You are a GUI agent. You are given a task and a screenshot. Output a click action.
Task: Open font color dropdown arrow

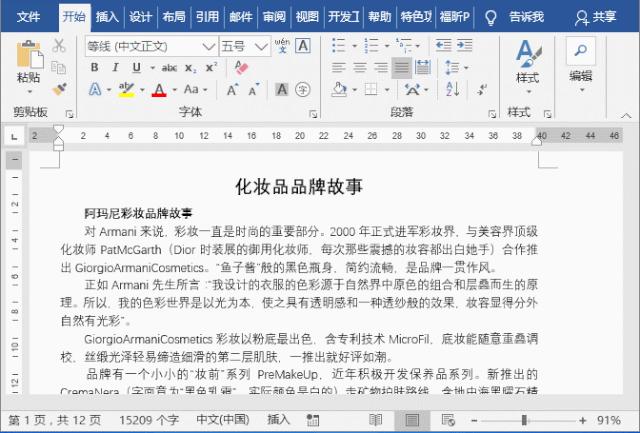tap(175, 90)
